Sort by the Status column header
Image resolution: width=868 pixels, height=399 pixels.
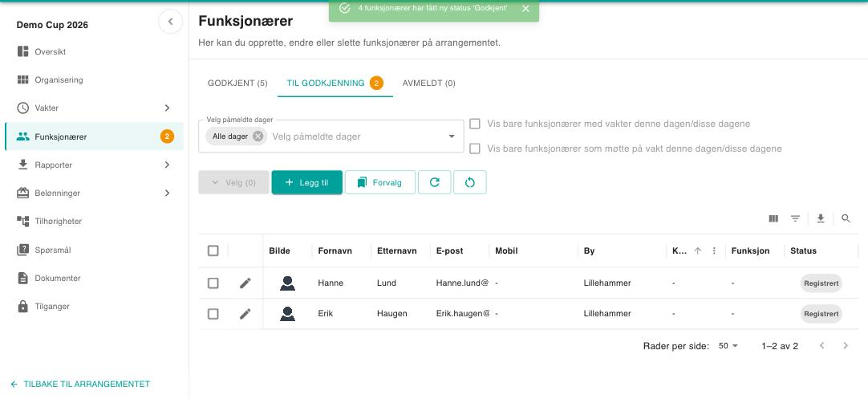point(803,251)
